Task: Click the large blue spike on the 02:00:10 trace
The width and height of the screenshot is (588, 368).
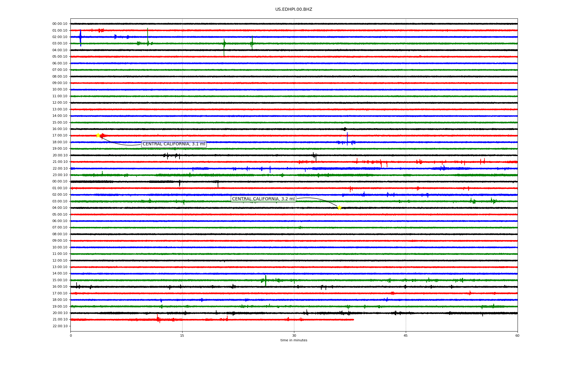Action: point(81,37)
